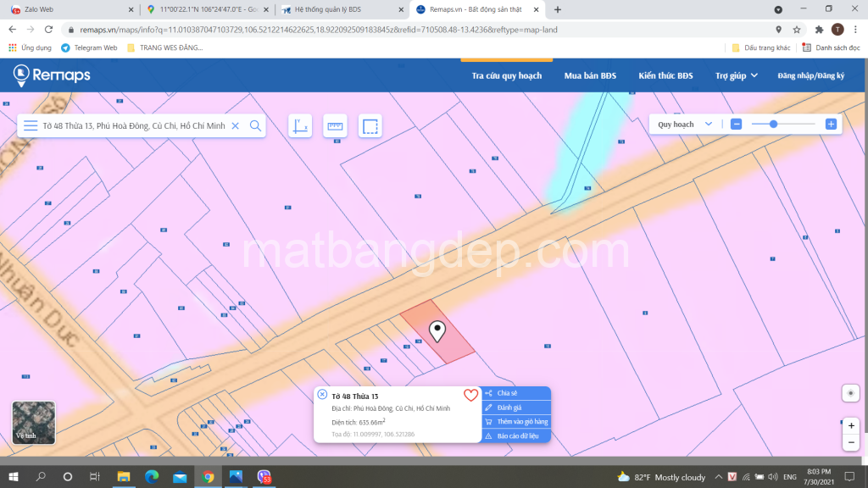Viewport: 868px width, 488px height.
Task: Zoom in the map with plus
Action: pyautogui.click(x=851, y=425)
